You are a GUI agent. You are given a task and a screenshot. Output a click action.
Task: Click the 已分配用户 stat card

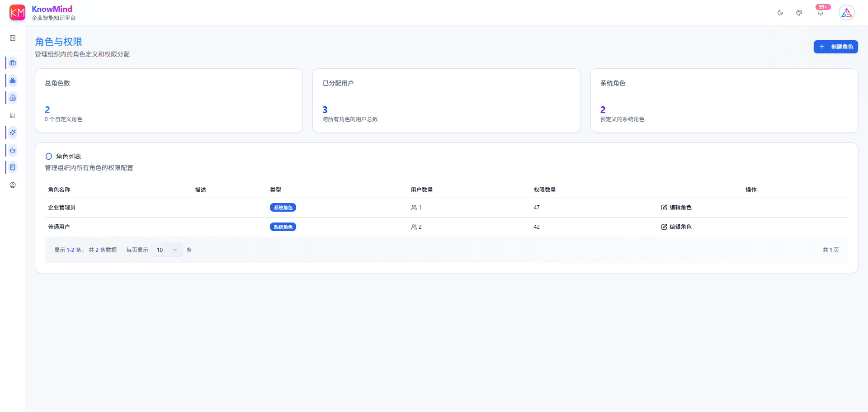[x=446, y=101]
